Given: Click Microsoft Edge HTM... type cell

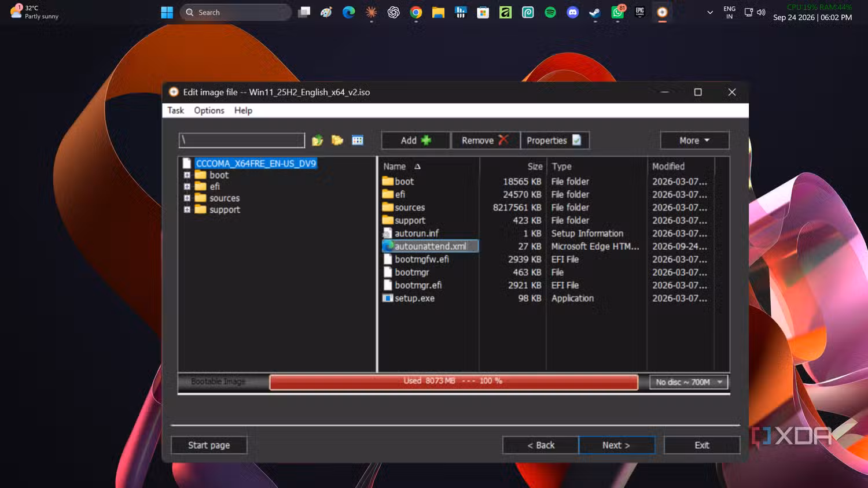Looking at the screenshot, I should [x=595, y=246].
